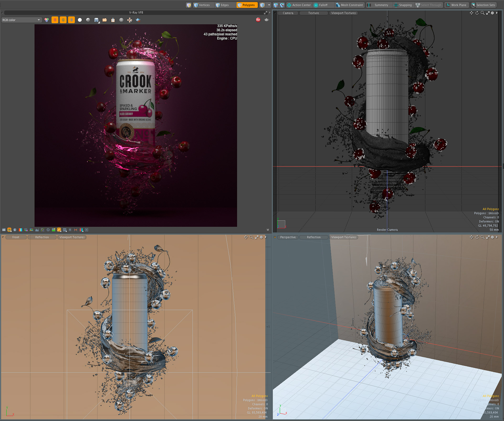Viewport: 504px width, 421px height.
Task: Open white balance color correction
Action: 20,230
